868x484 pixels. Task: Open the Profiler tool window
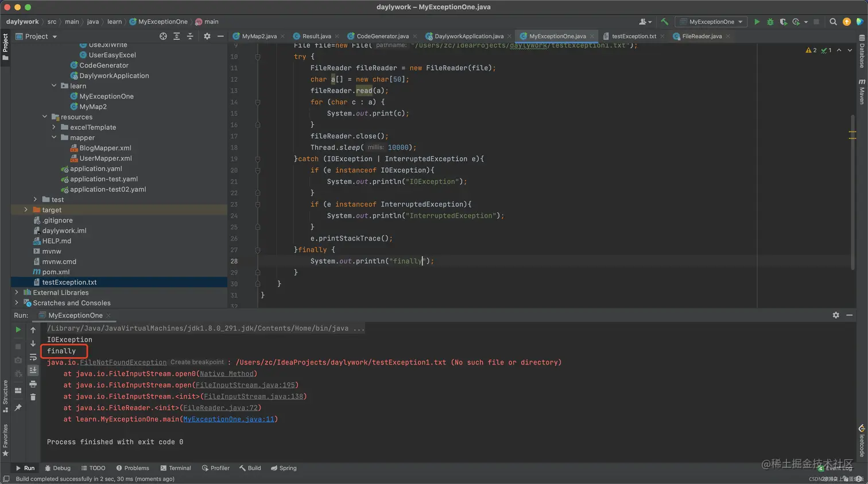tap(216, 468)
